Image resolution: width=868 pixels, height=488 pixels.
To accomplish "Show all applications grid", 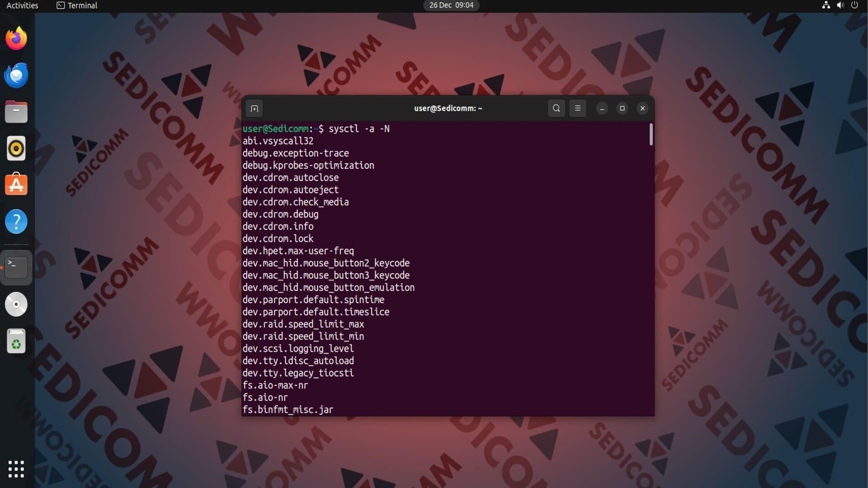I will pos(16,469).
